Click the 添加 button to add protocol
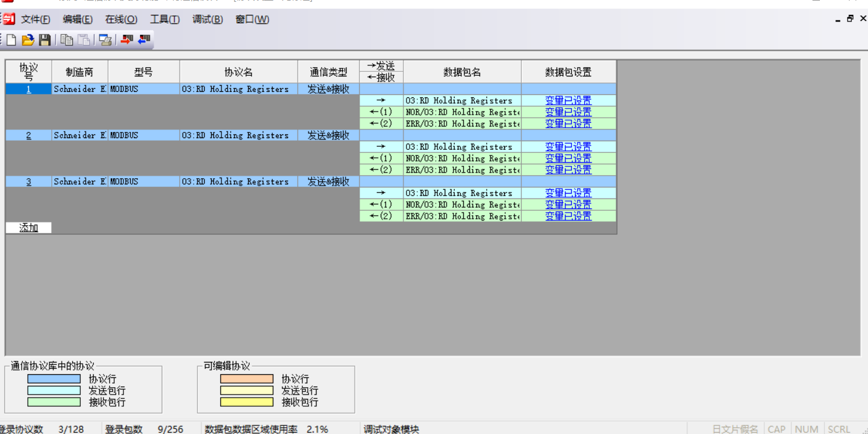The width and height of the screenshot is (868, 434). point(28,227)
